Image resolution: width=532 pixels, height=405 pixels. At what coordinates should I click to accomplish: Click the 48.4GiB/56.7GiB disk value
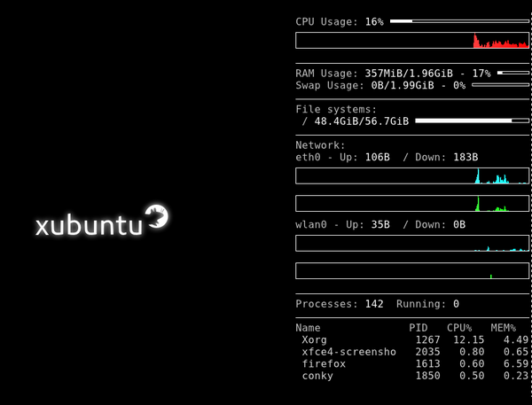click(x=362, y=121)
